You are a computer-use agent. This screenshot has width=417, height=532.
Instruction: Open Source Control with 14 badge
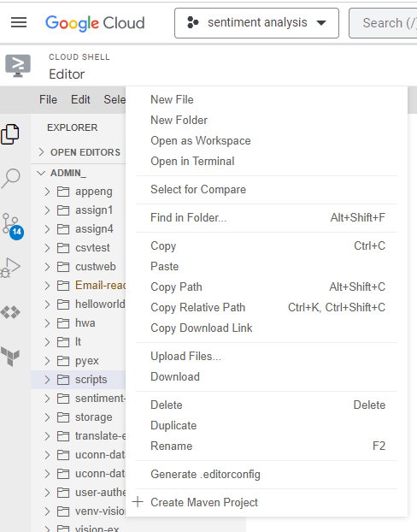[x=13, y=227]
